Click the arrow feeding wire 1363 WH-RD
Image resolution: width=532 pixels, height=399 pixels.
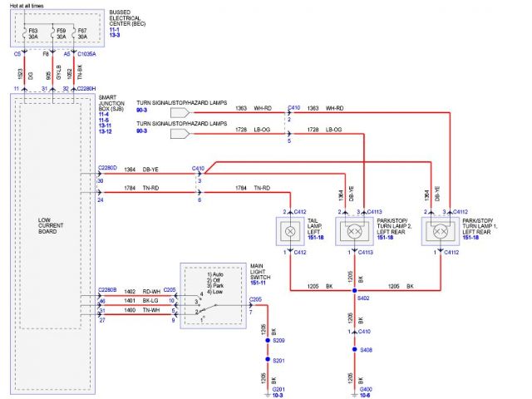pyautogui.click(x=180, y=111)
